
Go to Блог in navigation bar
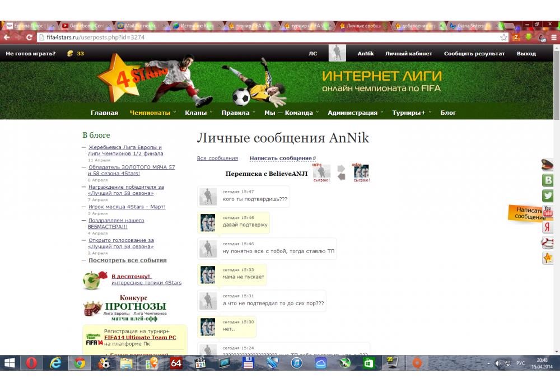click(448, 113)
